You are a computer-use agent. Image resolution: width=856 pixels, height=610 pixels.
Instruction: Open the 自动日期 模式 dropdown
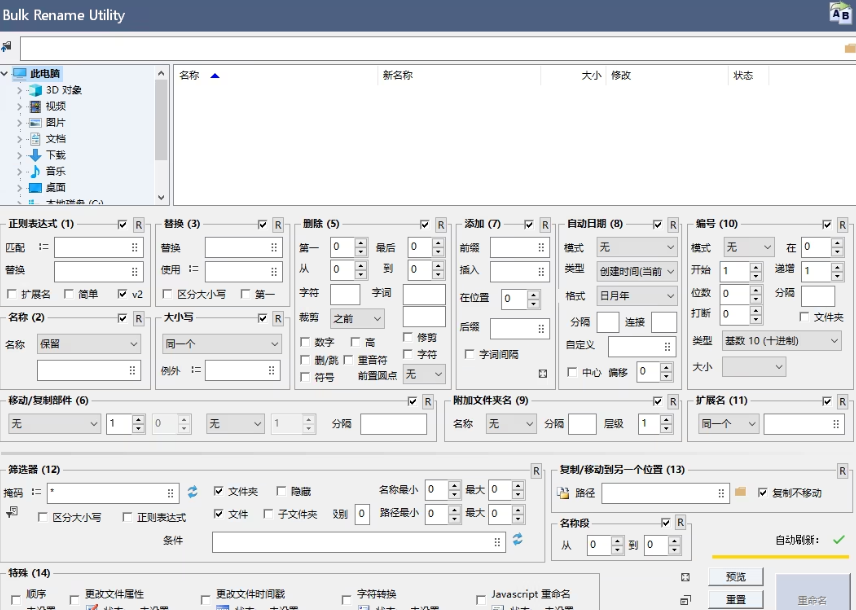637,247
